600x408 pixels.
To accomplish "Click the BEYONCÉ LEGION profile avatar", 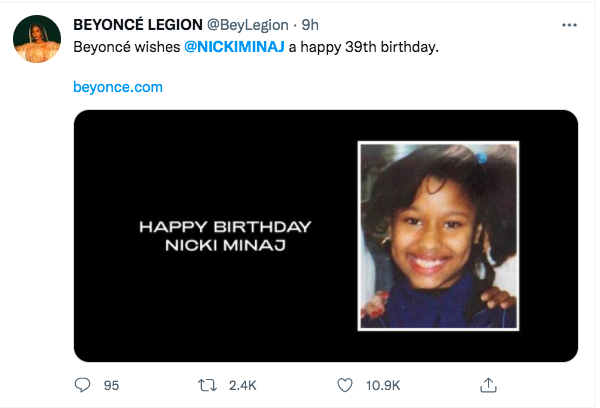I will pos(34,39).
